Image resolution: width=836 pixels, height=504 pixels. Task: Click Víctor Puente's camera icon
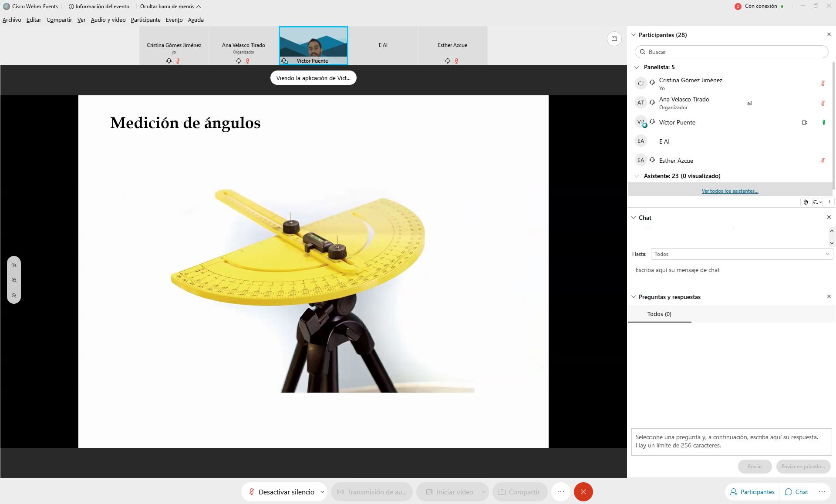804,123
